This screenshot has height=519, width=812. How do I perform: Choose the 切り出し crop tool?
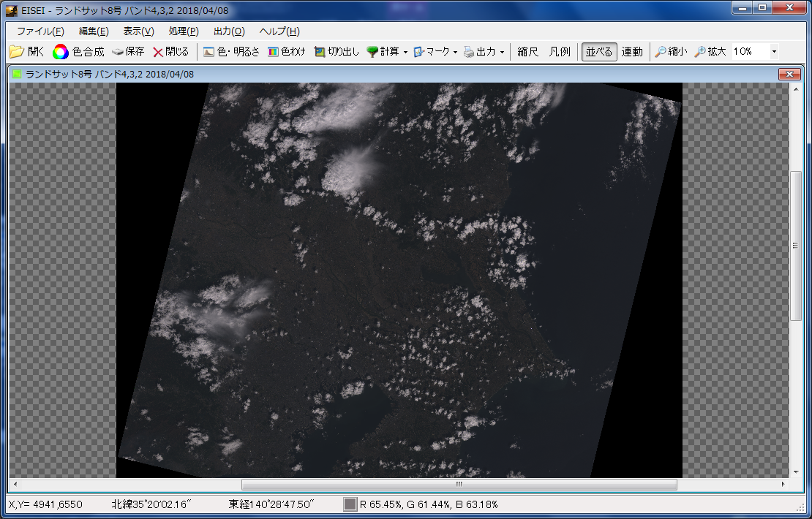tap(336, 52)
